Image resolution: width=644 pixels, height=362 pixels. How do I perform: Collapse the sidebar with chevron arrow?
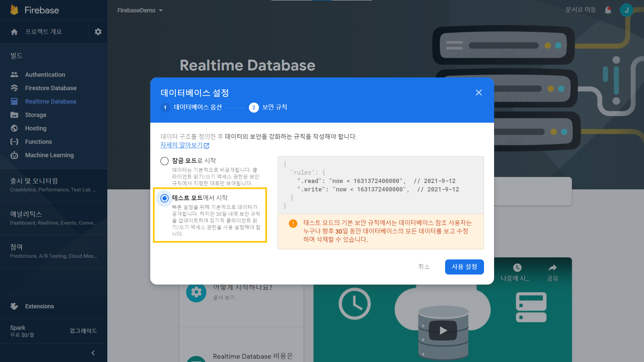pyautogui.click(x=93, y=353)
